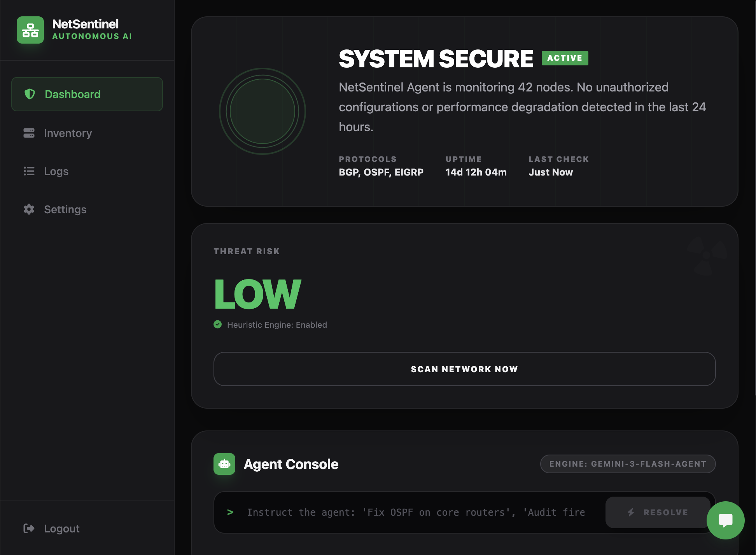Click the Engine Gemini-3-Flash-Agent pill
The image size is (756, 555).
(628, 464)
